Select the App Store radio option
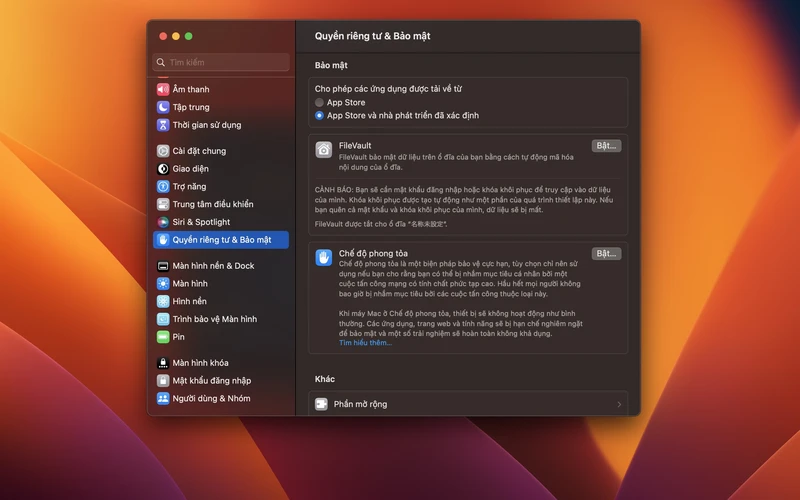800x500 pixels. (319, 102)
